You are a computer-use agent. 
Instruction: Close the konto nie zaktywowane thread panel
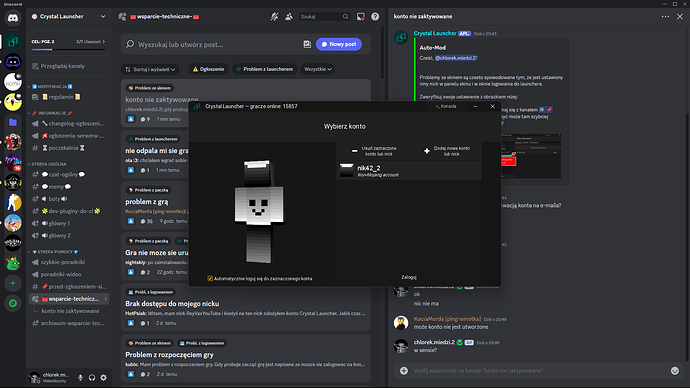[680, 17]
